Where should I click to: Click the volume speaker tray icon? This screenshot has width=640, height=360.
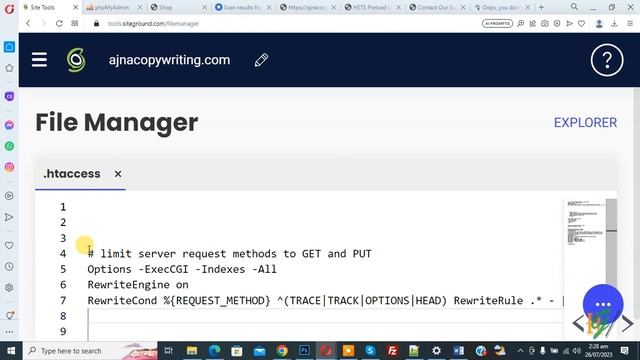(577, 351)
